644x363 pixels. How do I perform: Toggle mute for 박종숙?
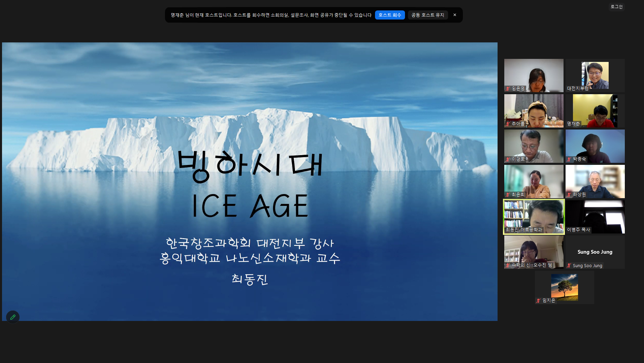(568, 160)
